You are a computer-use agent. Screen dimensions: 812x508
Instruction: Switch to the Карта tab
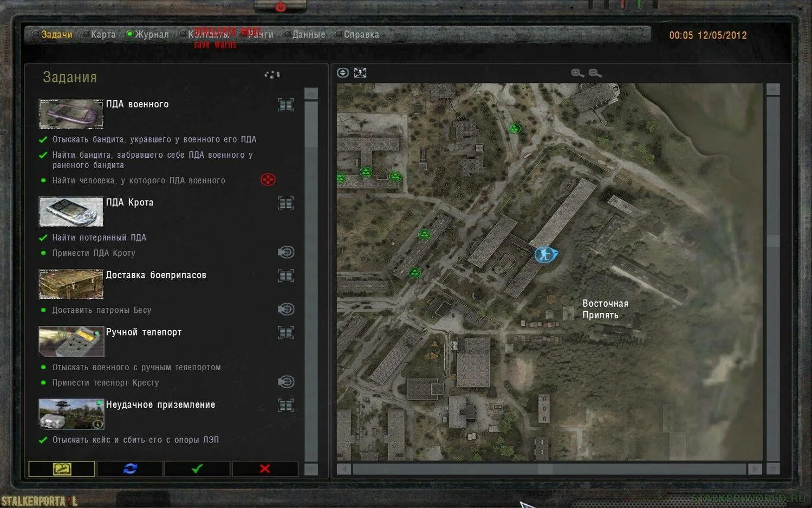click(103, 35)
